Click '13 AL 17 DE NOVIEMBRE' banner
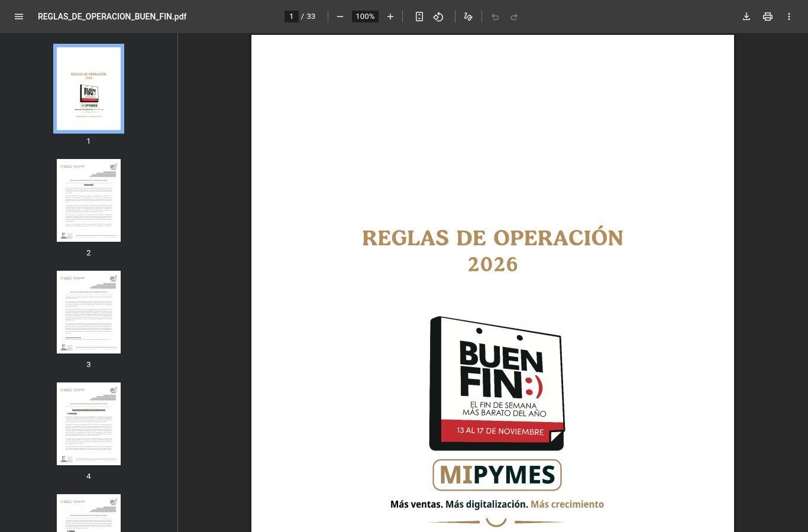 click(500, 431)
